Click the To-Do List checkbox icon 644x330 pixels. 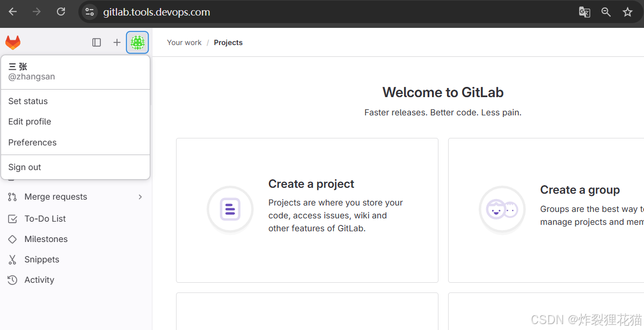click(x=12, y=219)
